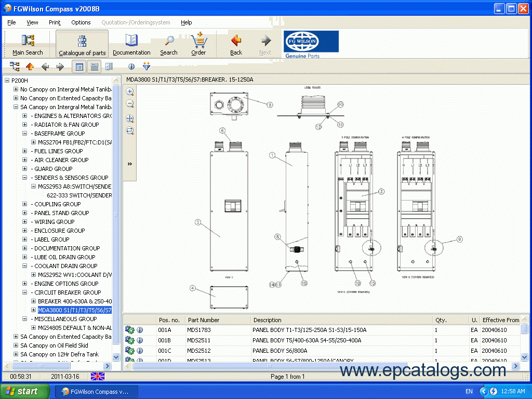Go Back with the red arrow
This screenshot has height=399, width=532.
[236, 44]
